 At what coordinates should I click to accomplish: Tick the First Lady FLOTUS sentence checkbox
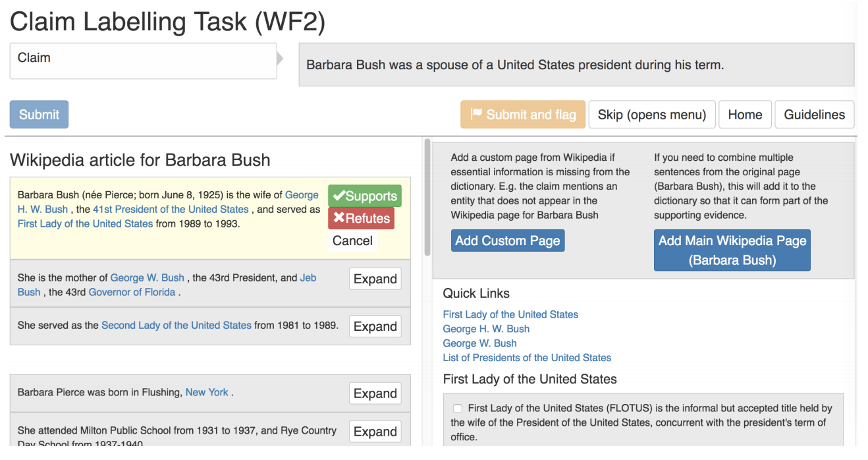[x=458, y=409]
